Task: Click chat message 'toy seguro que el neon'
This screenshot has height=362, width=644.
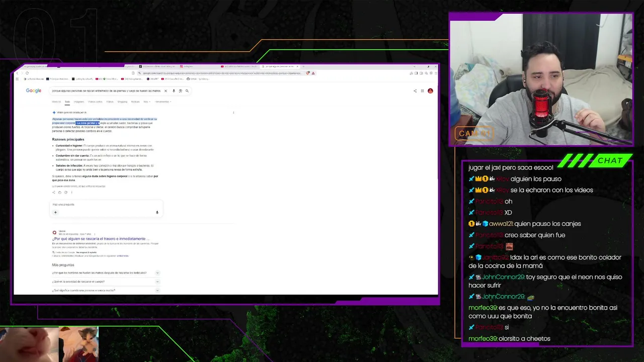Action: [545, 281]
